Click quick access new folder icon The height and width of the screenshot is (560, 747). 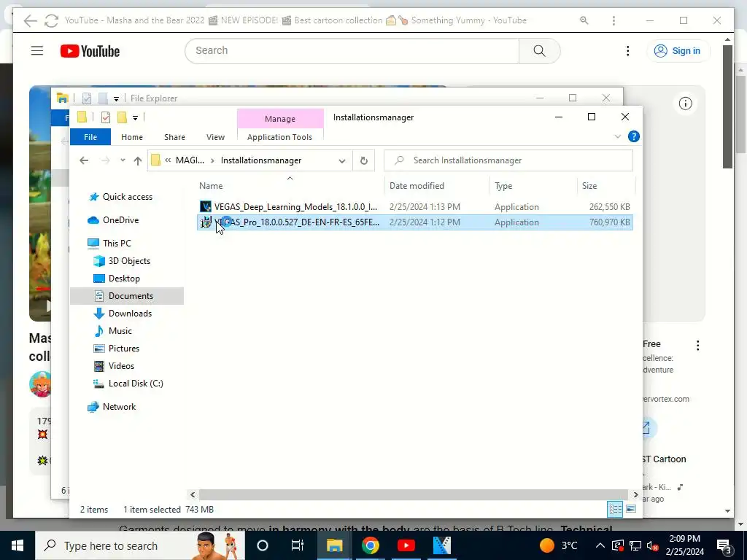[122, 117]
